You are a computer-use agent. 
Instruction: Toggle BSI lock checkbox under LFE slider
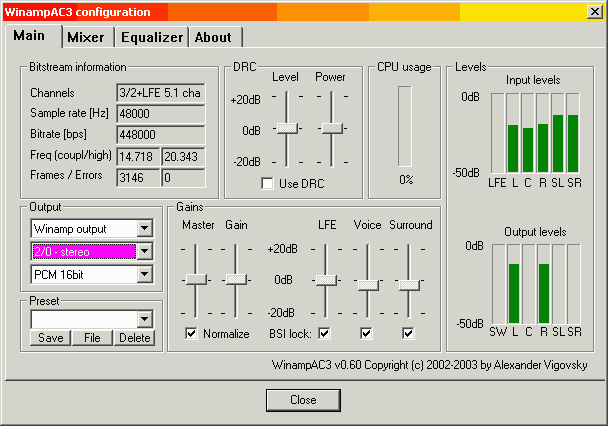point(324,333)
